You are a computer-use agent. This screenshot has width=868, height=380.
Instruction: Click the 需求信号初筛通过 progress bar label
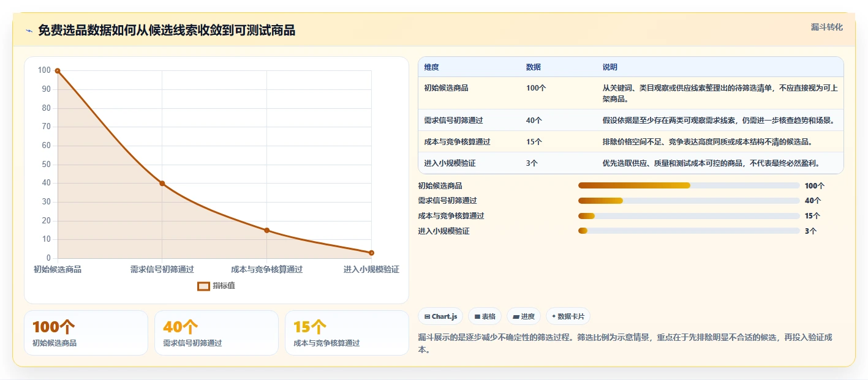point(447,201)
